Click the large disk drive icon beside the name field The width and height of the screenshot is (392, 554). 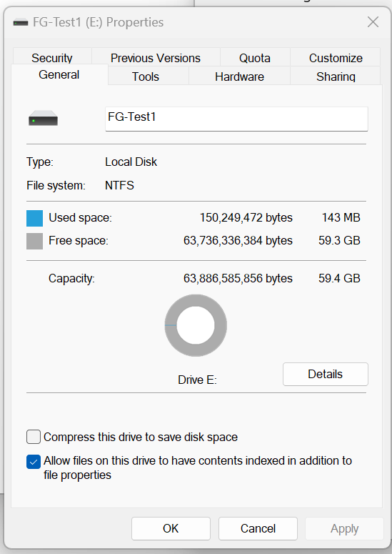(43, 119)
